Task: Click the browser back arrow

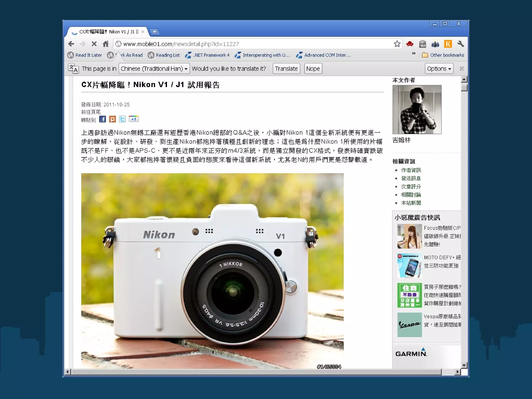Action: (x=71, y=44)
